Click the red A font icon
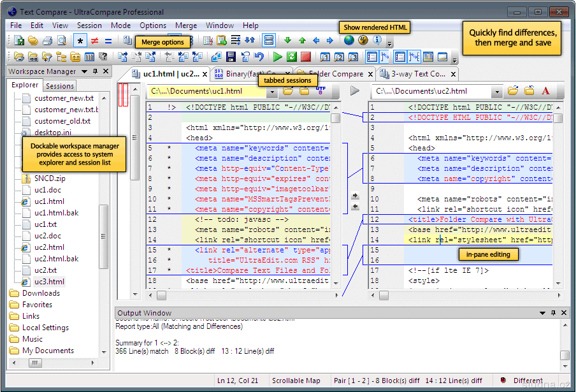The width and height of the screenshot is (576, 392). 545,91
